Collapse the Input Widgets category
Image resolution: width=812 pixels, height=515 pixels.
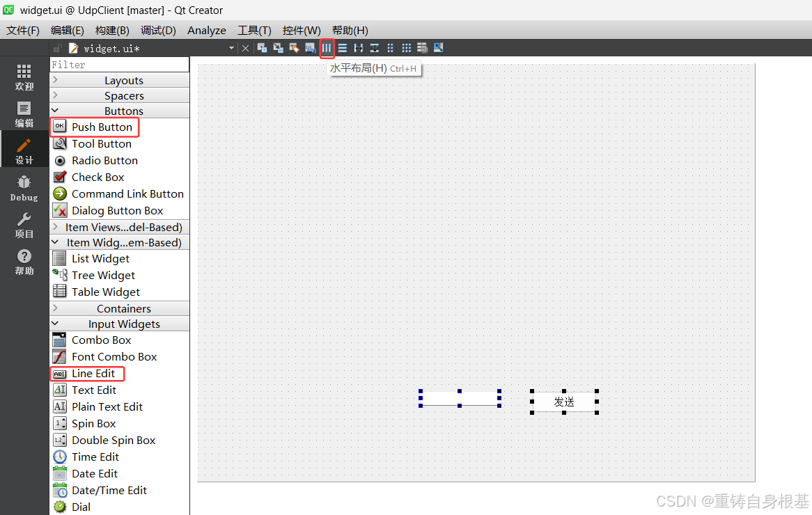(x=120, y=324)
